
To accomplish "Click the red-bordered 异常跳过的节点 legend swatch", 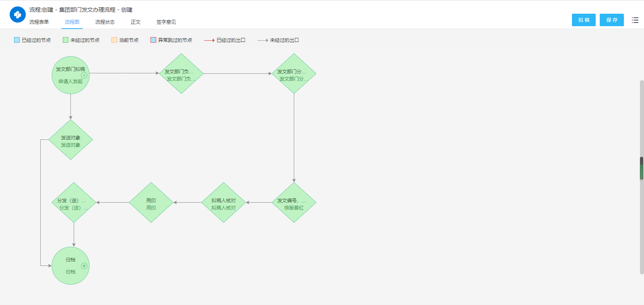I will [153, 40].
